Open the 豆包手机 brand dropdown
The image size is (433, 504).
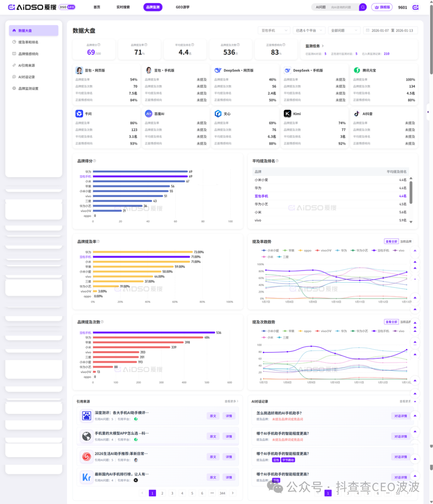(274, 30)
